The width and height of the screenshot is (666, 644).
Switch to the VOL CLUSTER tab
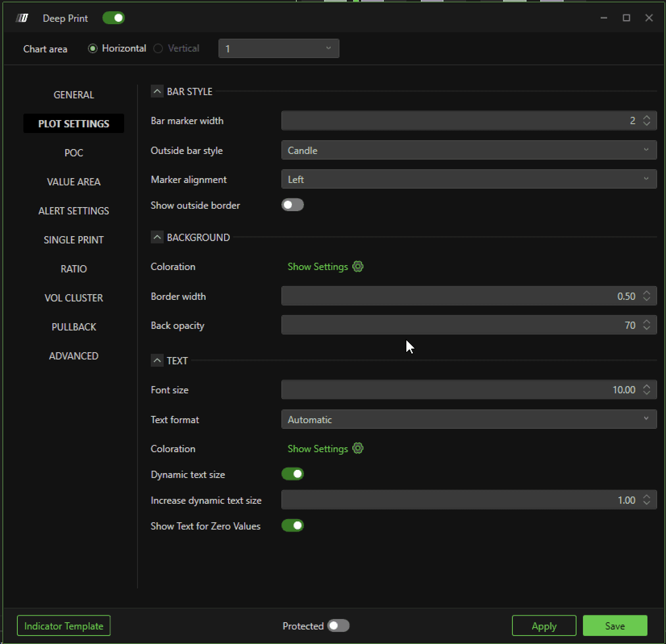click(74, 298)
